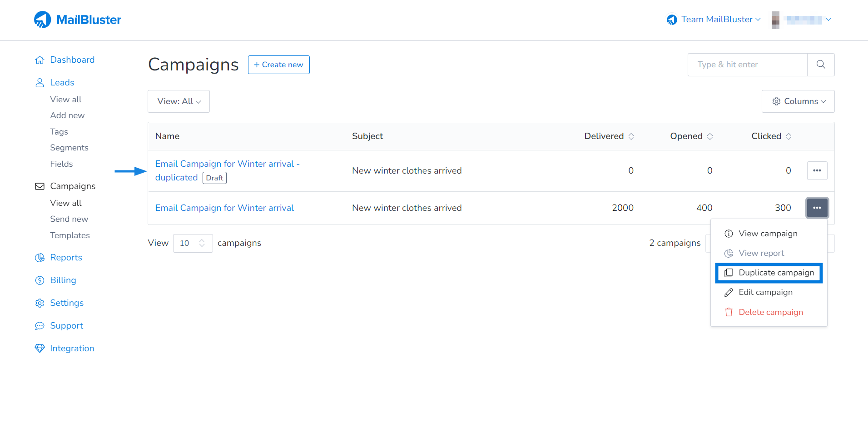Expand the Team MailBluster account dropdown
Screen dimensions: 868x429
[x=712, y=19]
